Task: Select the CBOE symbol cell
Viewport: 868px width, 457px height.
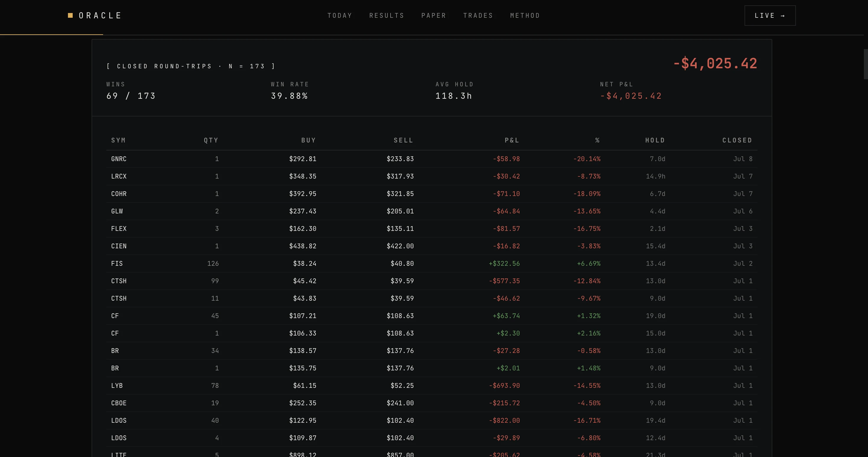Action: pyautogui.click(x=119, y=403)
